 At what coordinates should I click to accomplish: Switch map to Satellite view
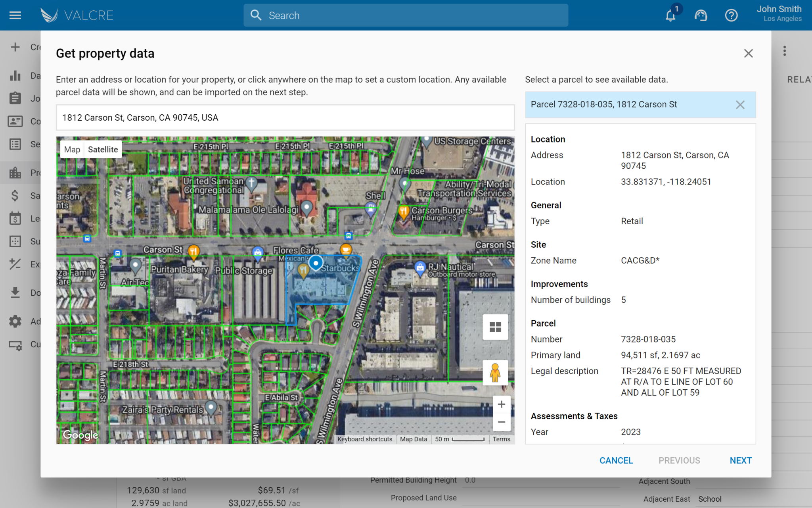pyautogui.click(x=103, y=150)
